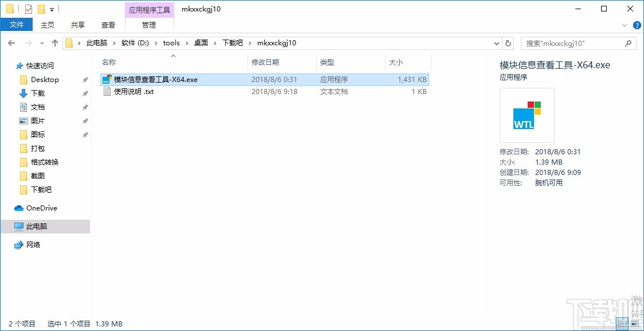Expand the chevron after tools in breadcrumb
The height and width of the screenshot is (331, 644).
pyautogui.click(x=187, y=43)
